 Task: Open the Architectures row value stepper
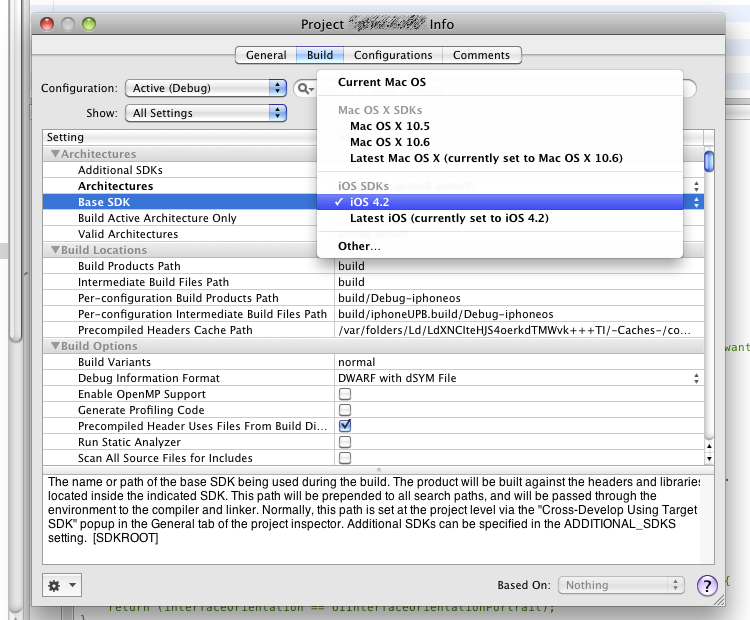696,186
